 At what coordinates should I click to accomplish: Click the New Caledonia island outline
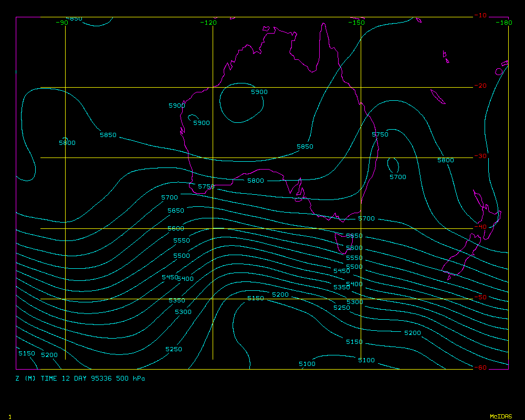tap(437, 97)
